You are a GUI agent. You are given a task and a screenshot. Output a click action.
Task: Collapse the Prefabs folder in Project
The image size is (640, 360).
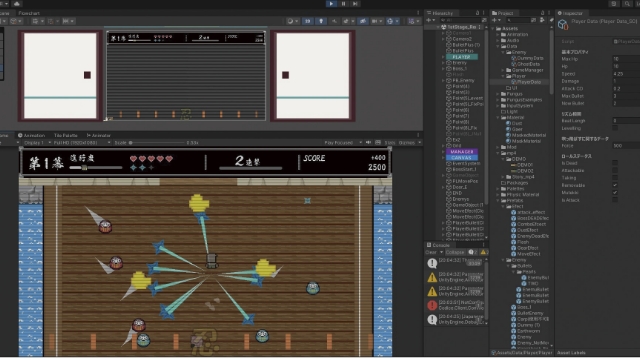[x=498, y=200]
